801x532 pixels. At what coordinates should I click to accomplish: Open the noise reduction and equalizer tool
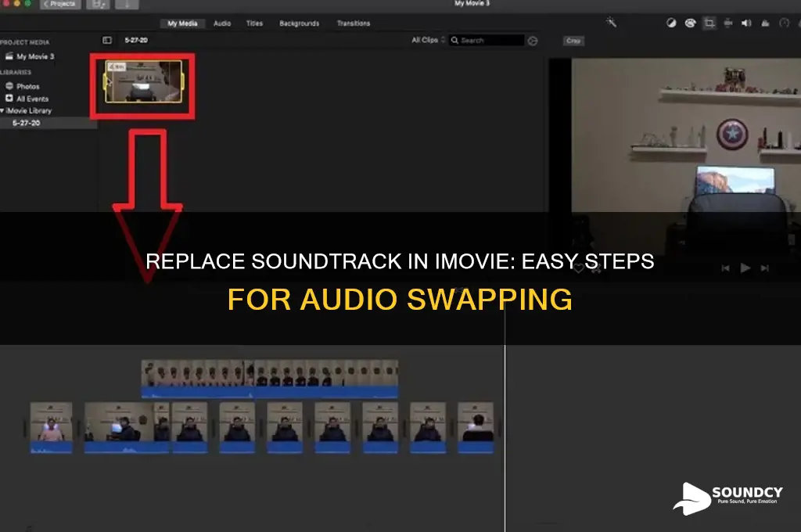[765, 23]
